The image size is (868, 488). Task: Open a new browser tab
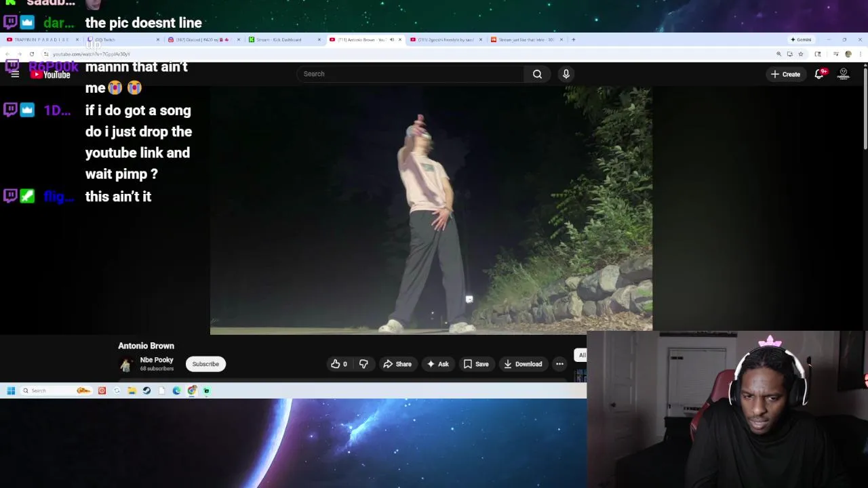573,39
